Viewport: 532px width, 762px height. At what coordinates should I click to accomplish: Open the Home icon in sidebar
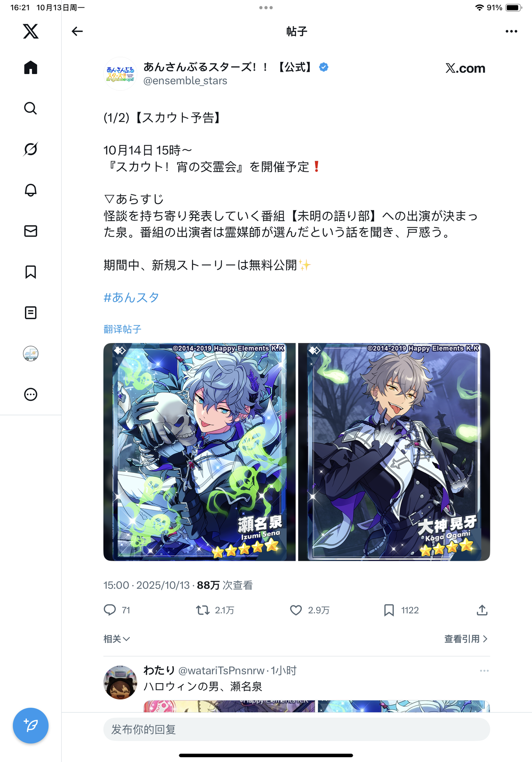(30, 67)
